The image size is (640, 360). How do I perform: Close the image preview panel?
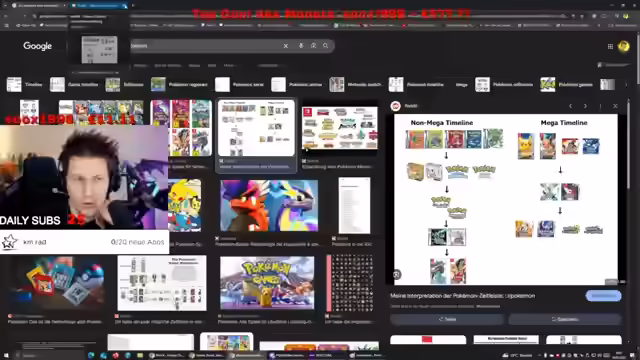615,106
